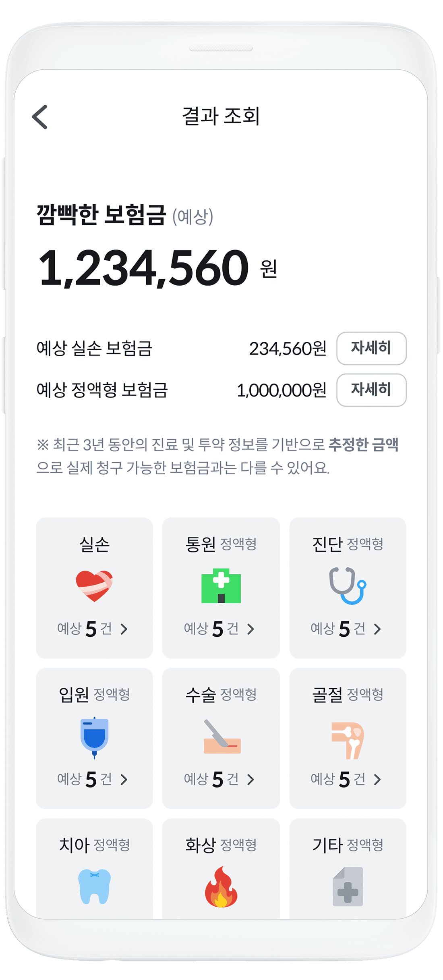This screenshot has width=443, height=980.
Task: Expand 수술 정액형 예상 5건 chevron
Action: 251,779
